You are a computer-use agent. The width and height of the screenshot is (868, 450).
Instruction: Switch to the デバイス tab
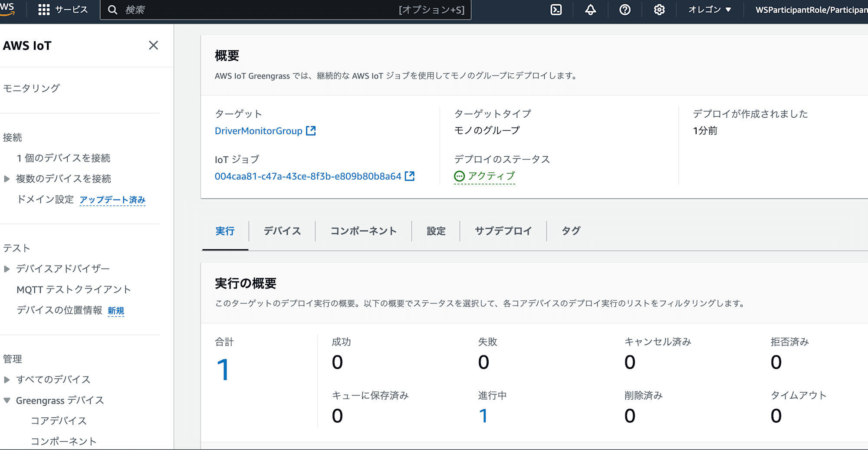click(x=282, y=231)
